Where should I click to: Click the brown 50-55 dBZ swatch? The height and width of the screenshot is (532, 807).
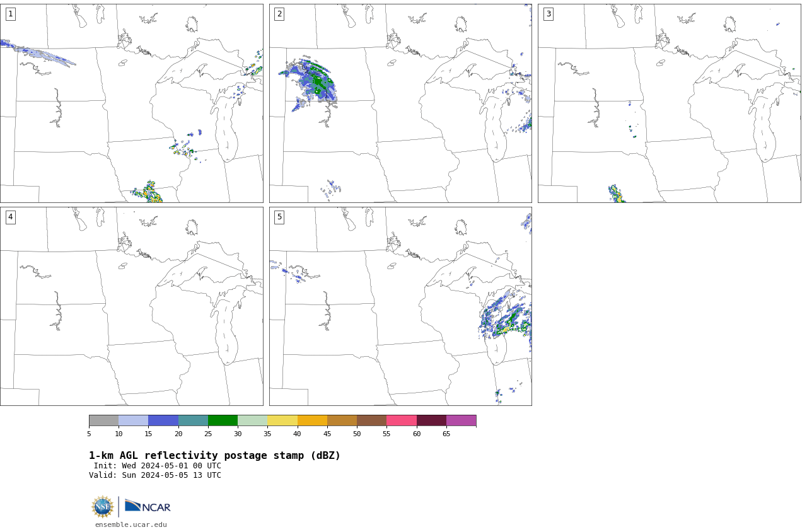(x=371, y=420)
